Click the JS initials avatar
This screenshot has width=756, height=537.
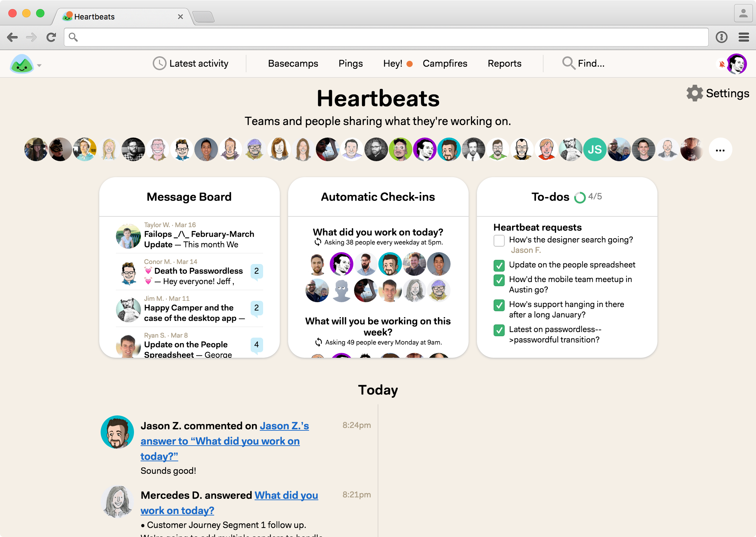[x=595, y=150]
